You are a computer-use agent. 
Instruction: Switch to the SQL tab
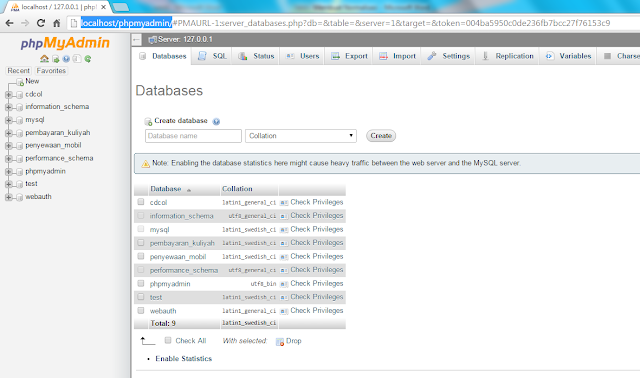(212, 56)
